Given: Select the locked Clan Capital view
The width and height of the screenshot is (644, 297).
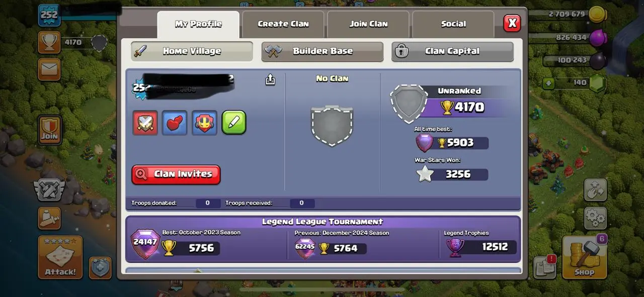Looking at the screenshot, I should coord(452,51).
